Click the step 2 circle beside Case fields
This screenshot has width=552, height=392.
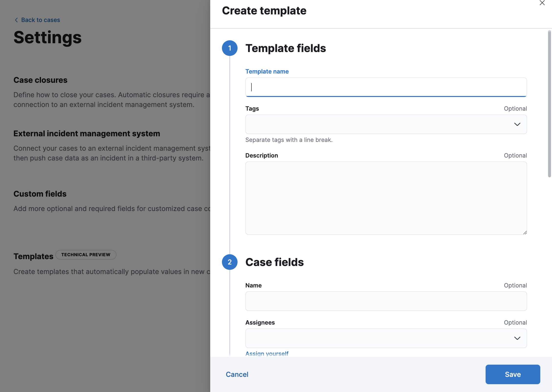[x=229, y=262]
